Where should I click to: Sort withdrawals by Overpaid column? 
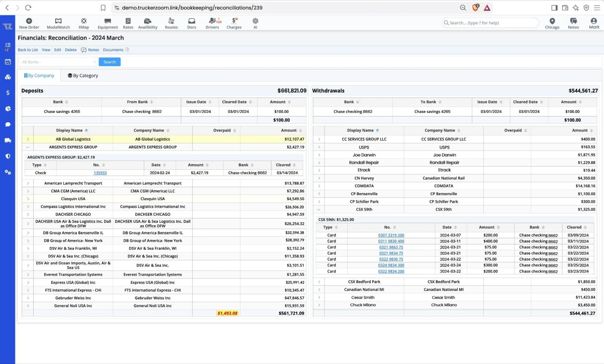coord(516,131)
